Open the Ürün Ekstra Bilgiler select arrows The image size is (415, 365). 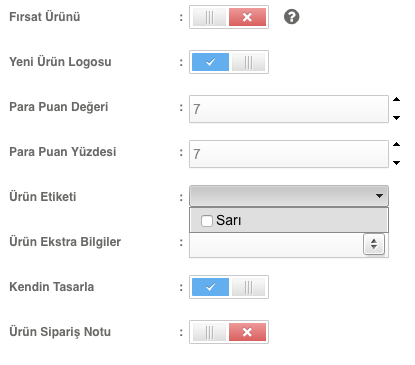tap(374, 244)
